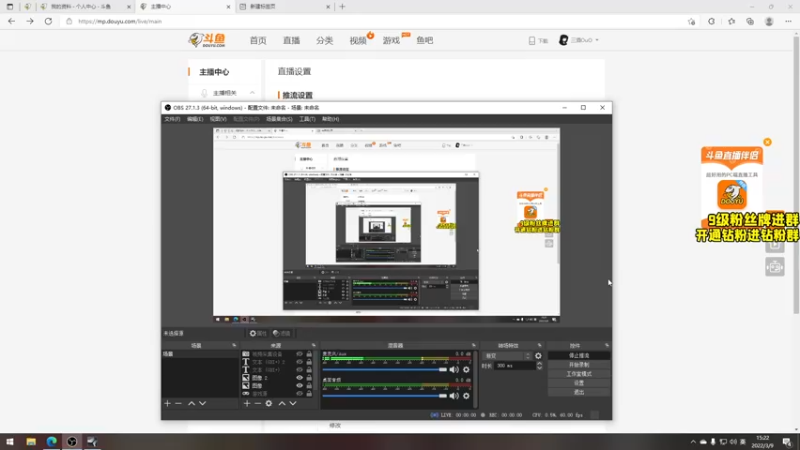Open the OBS 场景集合(S) menu

pyautogui.click(x=279, y=119)
